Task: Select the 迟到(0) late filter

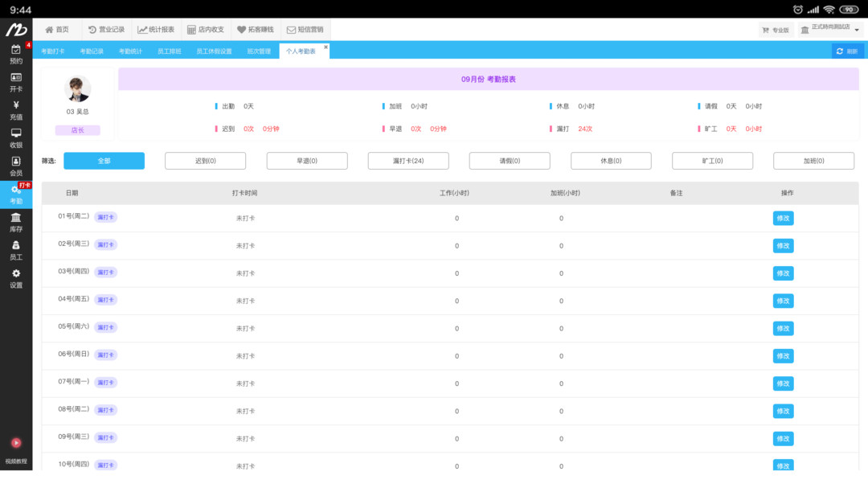Action: click(205, 161)
